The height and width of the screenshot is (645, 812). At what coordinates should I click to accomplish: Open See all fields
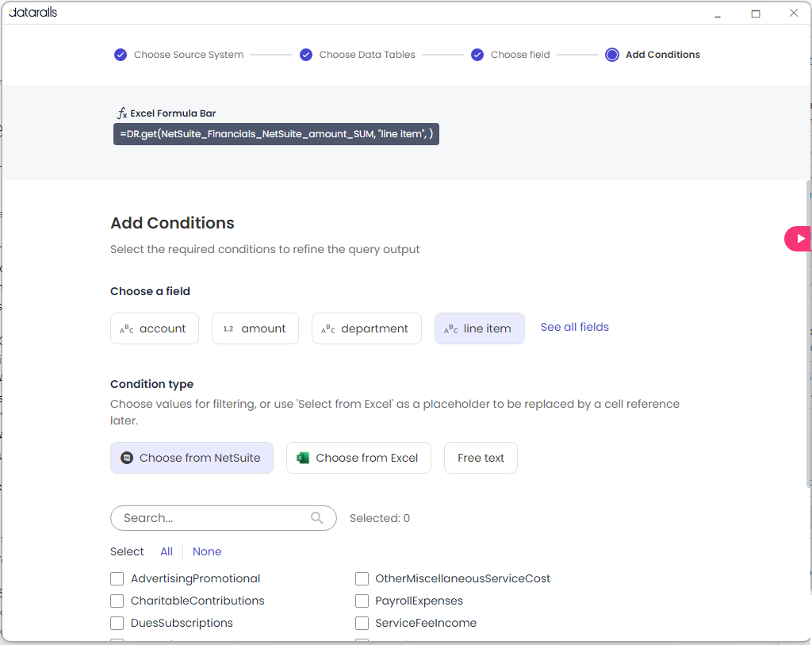click(574, 327)
